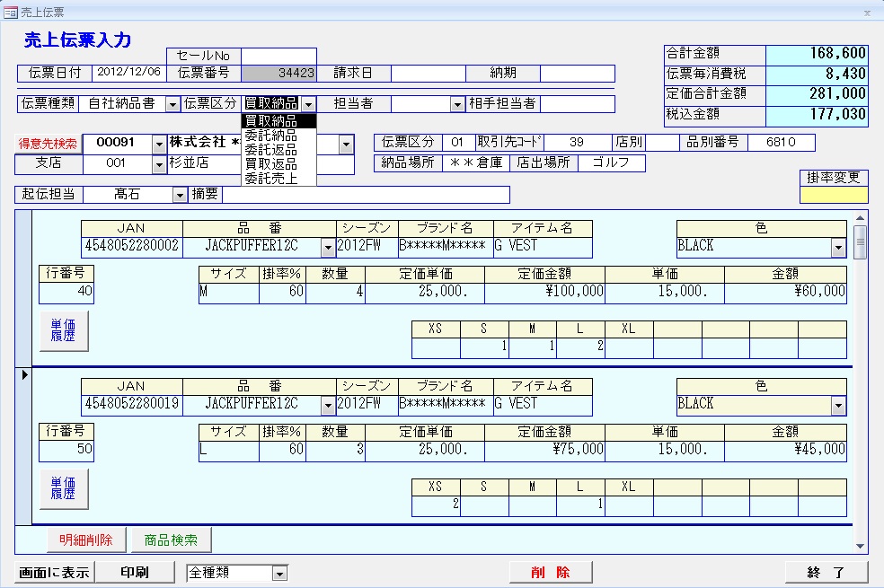
Task: Expand the 担当者 dropdown
Action: point(458,104)
